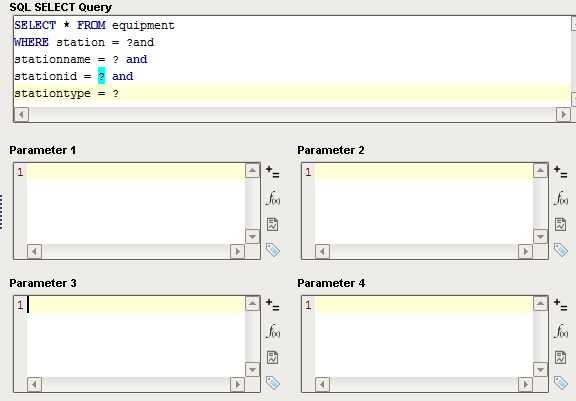
Task: Open the function (fx) editor for Parameter 2
Action: tap(561, 198)
